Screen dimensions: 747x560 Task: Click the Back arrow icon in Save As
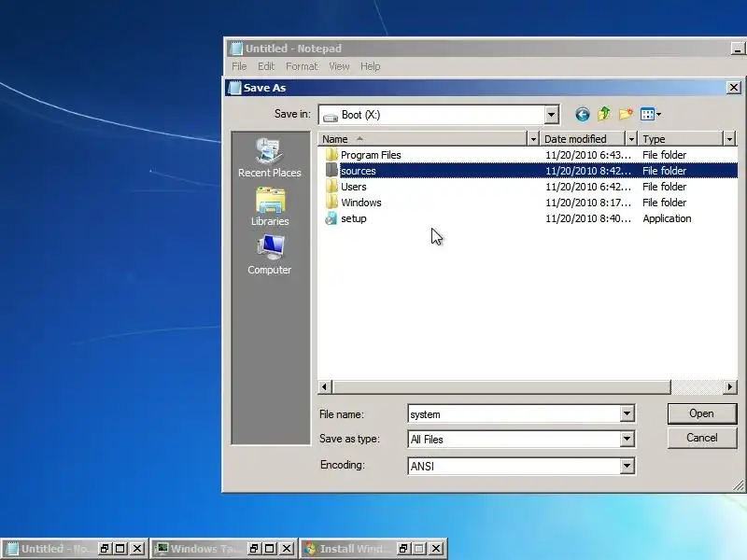coord(582,114)
